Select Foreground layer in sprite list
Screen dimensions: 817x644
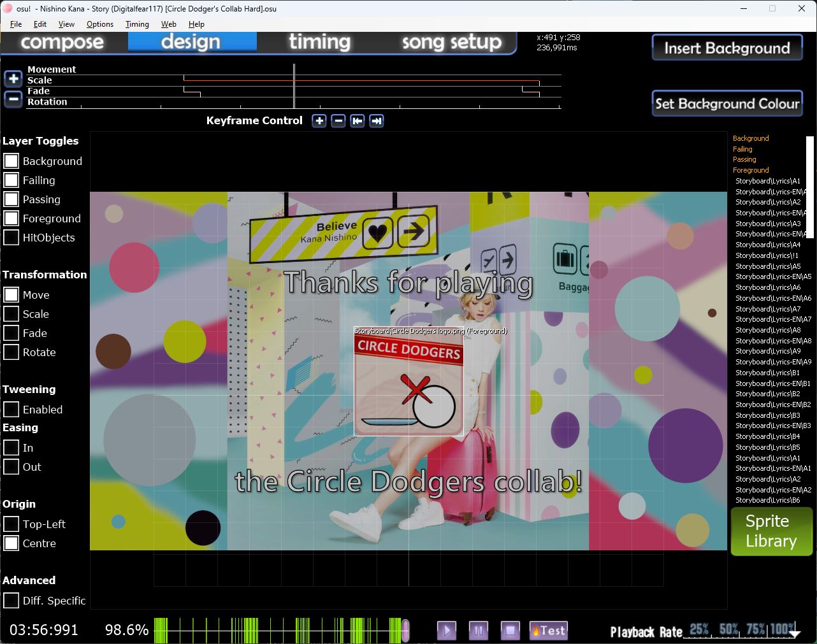(751, 170)
